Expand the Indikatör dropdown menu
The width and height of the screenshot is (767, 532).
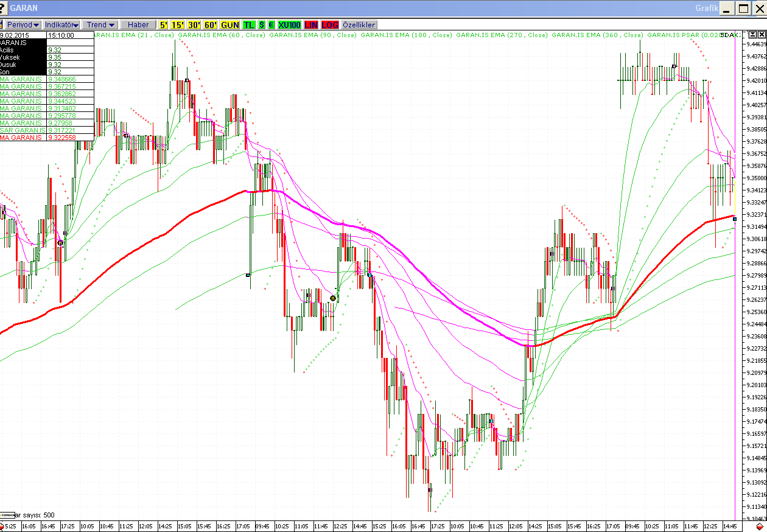coord(62,25)
